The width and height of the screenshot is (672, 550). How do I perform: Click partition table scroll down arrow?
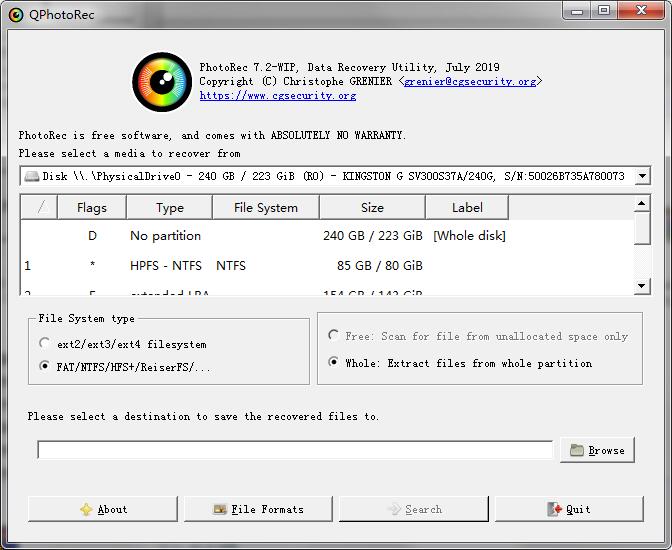point(642,286)
